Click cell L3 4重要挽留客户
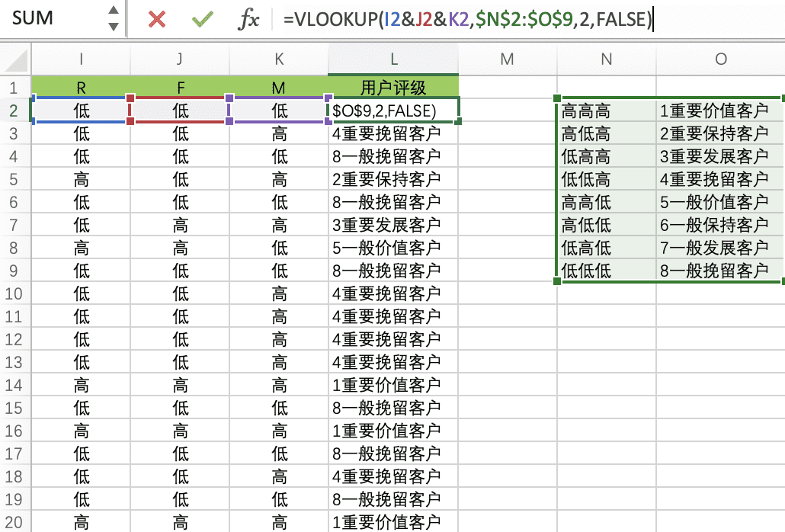This screenshot has height=532, width=785. (393, 133)
